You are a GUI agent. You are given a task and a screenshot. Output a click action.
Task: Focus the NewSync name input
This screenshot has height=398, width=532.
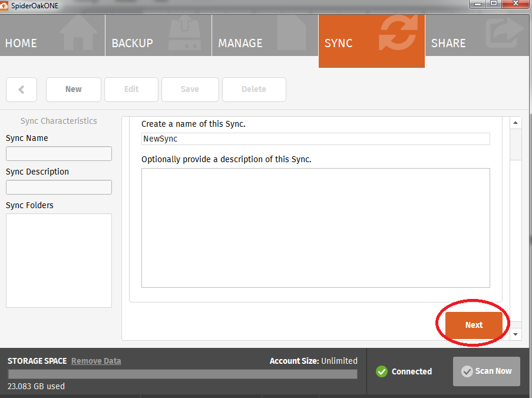[316, 139]
